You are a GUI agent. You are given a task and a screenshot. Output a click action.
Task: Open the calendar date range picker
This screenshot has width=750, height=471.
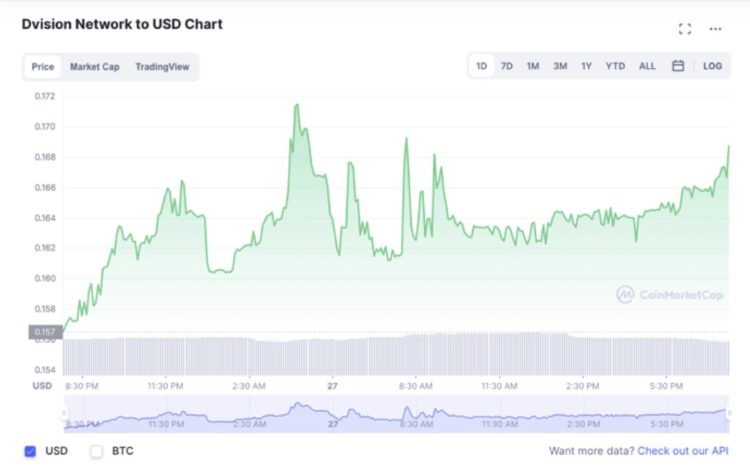tap(678, 66)
